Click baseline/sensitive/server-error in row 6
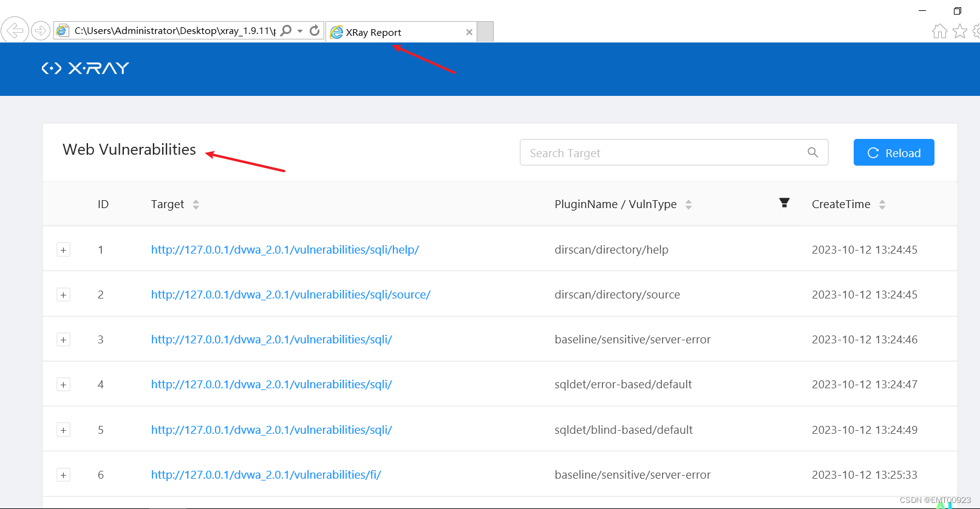The width and height of the screenshot is (980, 509). [x=632, y=474]
